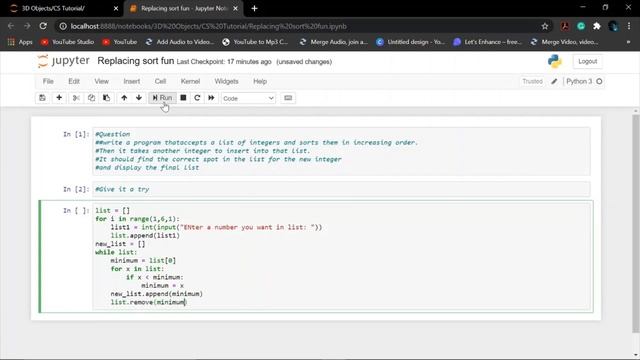The width and height of the screenshot is (640, 360).
Task: Open the Chrome profile avatar
Action: pyautogui.click(x=613, y=26)
